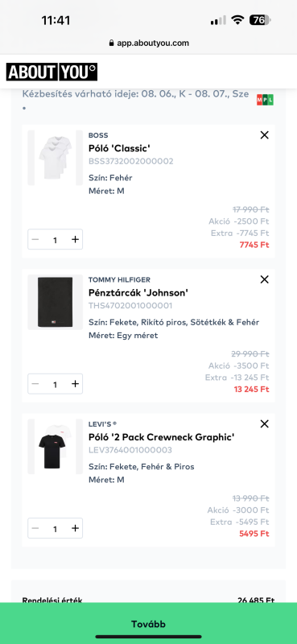
Task: Open Póló '2 Pack Crewneck Graphic' title
Action: [162, 437]
